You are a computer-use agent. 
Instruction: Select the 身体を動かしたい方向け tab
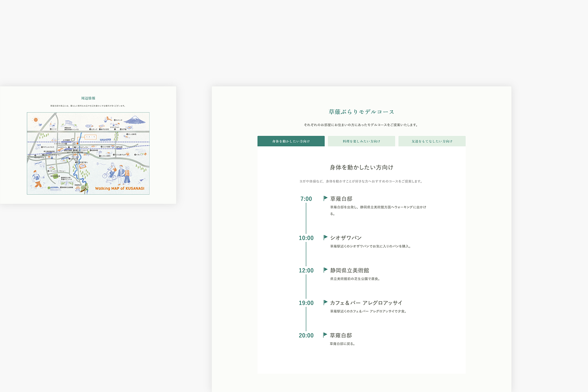click(291, 141)
